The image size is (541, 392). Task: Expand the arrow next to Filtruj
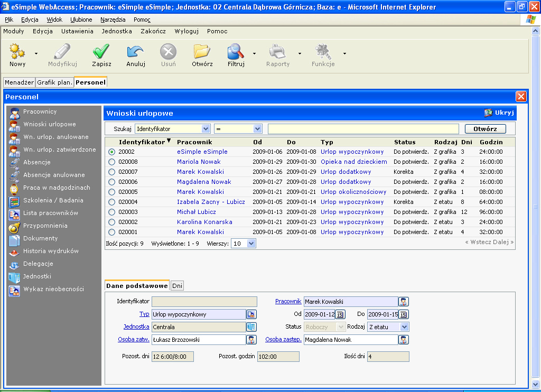pos(254,53)
